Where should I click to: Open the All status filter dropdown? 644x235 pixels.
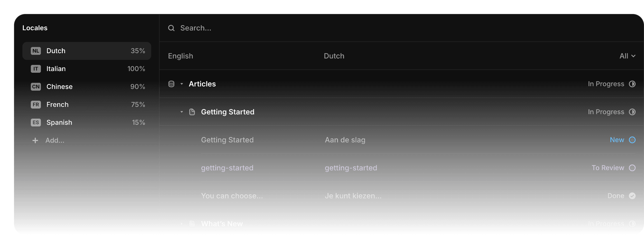tap(627, 56)
